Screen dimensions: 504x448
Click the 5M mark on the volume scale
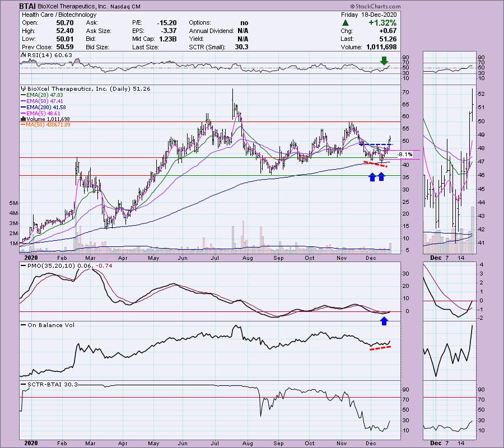[x=13, y=203]
